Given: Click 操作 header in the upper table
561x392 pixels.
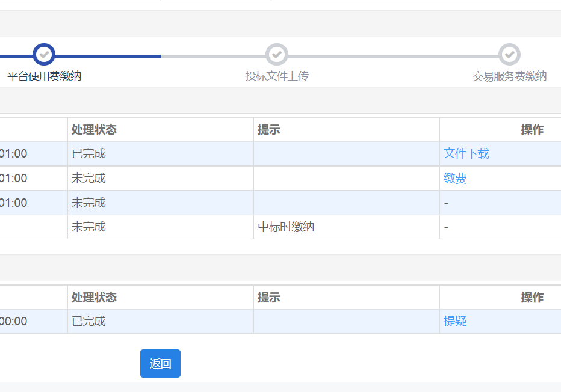Looking at the screenshot, I should (x=532, y=130).
